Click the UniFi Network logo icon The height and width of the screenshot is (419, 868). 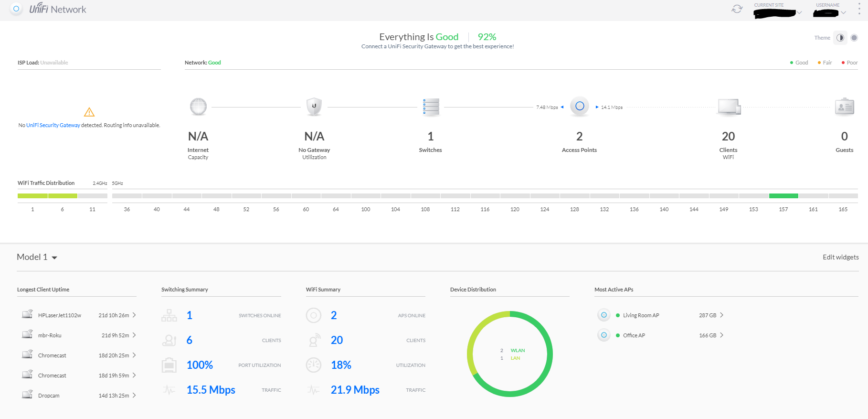coord(16,9)
